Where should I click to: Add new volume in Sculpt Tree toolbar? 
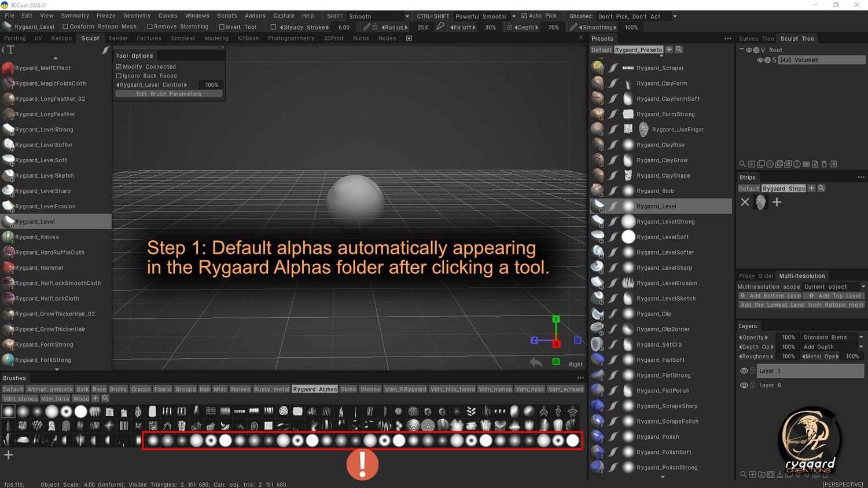752,164
